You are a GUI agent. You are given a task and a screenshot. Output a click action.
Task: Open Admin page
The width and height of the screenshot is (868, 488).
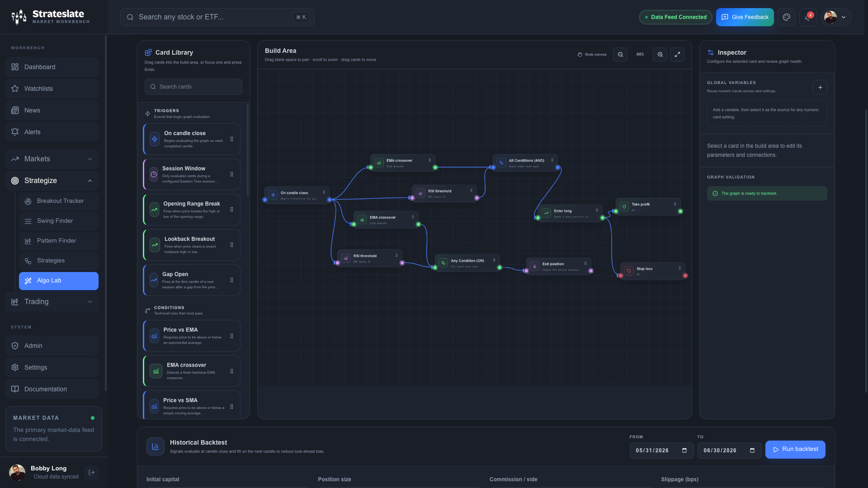tap(52, 346)
